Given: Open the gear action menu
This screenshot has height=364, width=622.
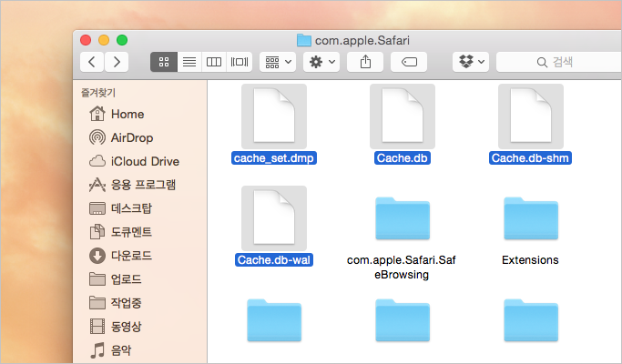Looking at the screenshot, I should [321, 62].
